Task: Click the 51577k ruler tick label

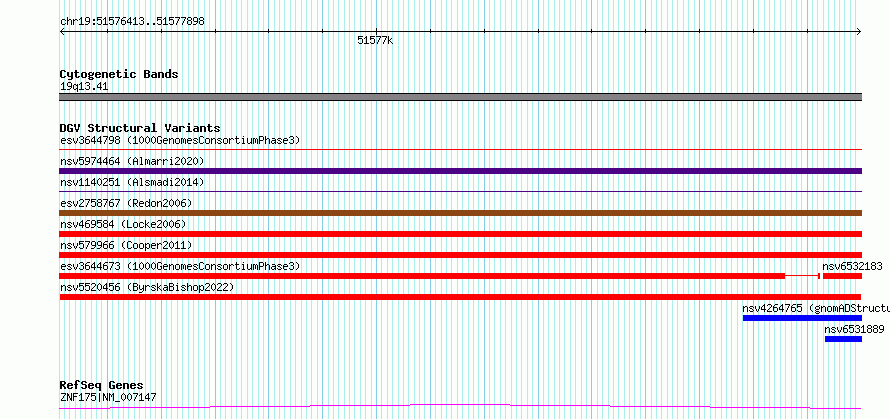Action: pyautogui.click(x=375, y=40)
